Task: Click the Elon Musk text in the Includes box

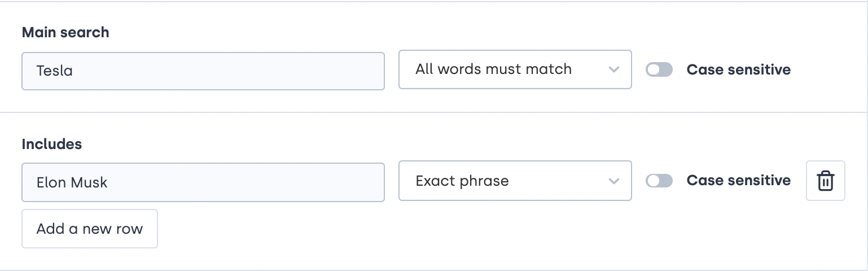Action: click(x=72, y=182)
